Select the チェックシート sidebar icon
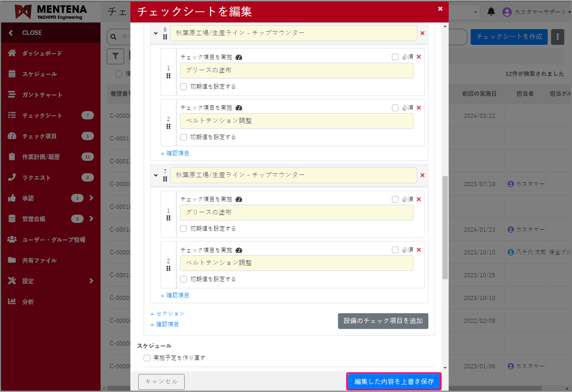 [12, 115]
